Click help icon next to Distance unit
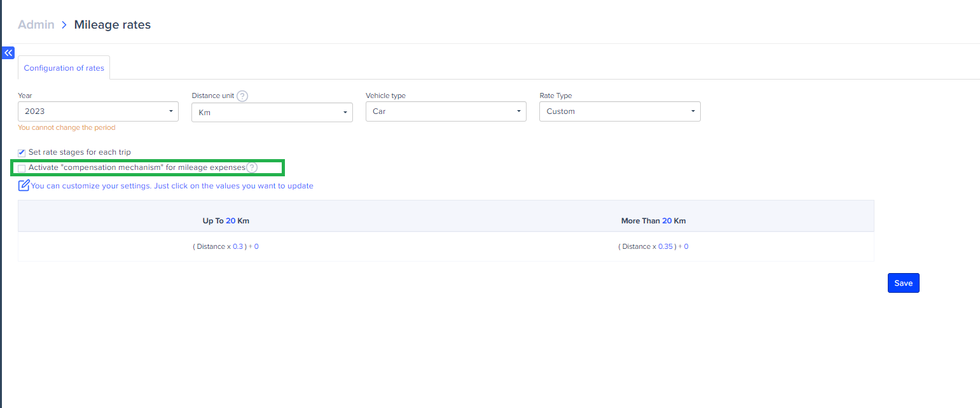 click(x=242, y=96)
